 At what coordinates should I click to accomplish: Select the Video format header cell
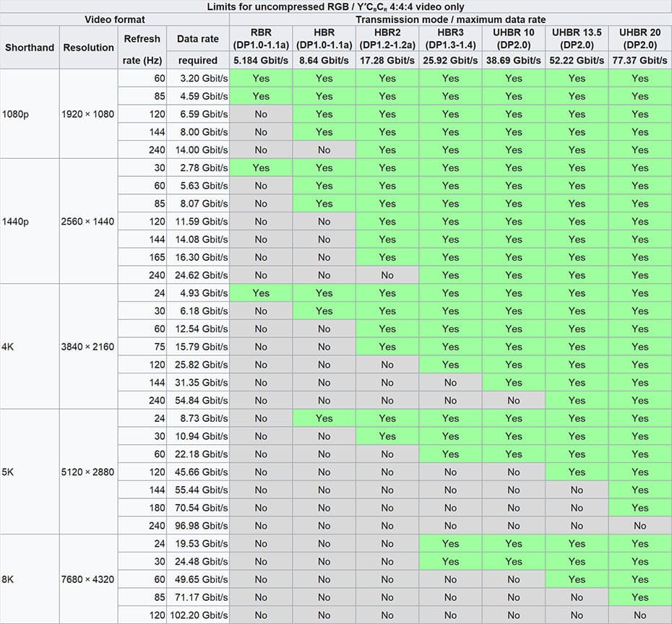113,19
